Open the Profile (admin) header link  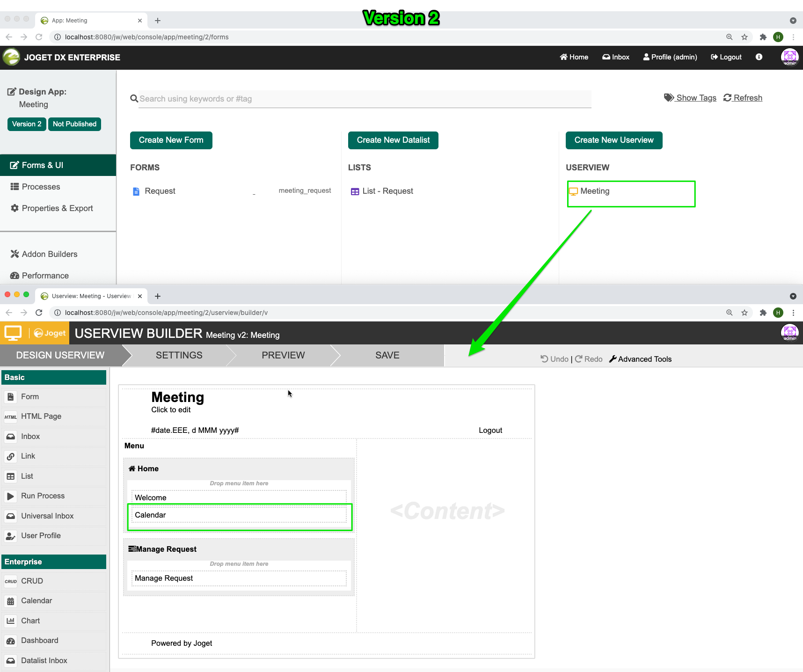click(x=670, y=57)
